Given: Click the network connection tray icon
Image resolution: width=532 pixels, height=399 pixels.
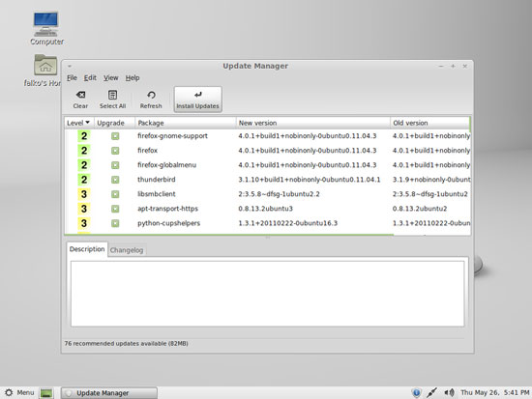Looking at the screenshot, I should pyautogui.click(x=431, y=392).
